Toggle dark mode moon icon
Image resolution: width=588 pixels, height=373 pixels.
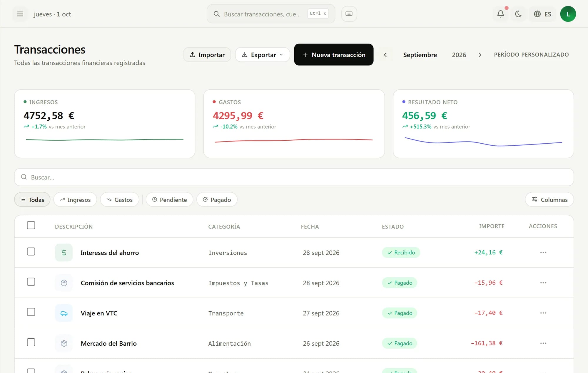518,14
